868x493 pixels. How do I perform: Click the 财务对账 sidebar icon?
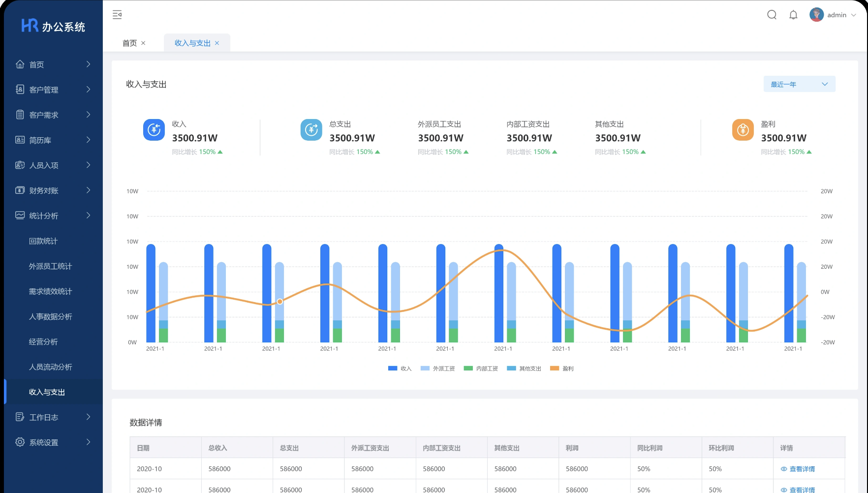pos(20,190)
